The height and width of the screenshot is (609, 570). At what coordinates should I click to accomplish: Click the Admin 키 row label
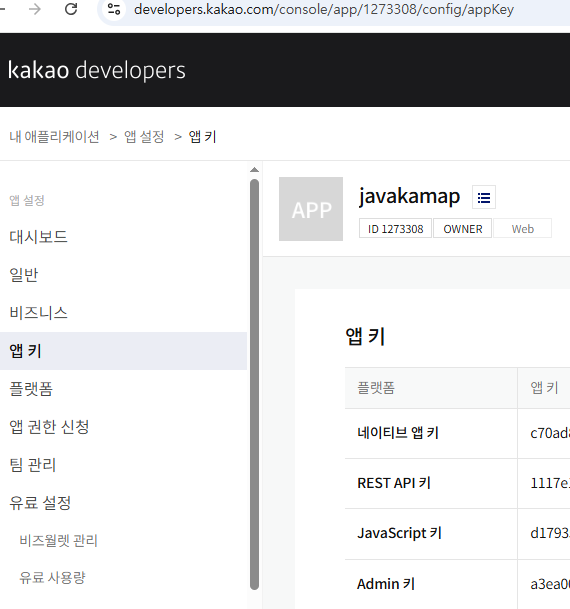(386, 584)
